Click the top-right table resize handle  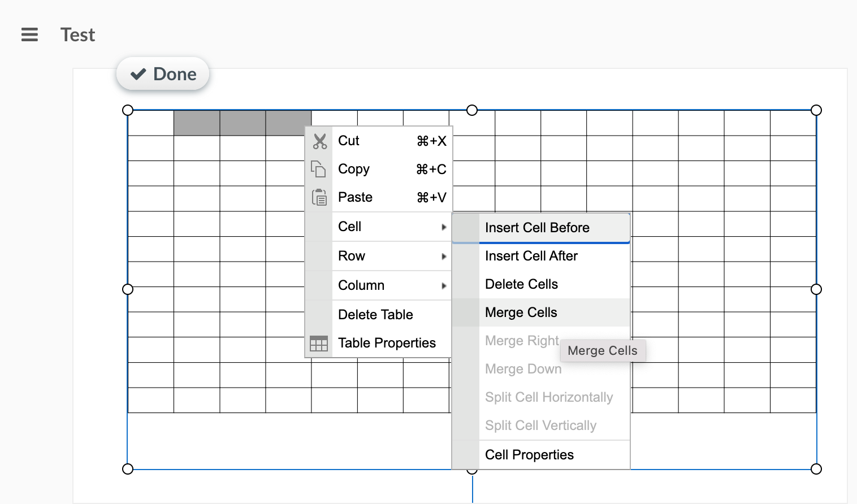816,110
